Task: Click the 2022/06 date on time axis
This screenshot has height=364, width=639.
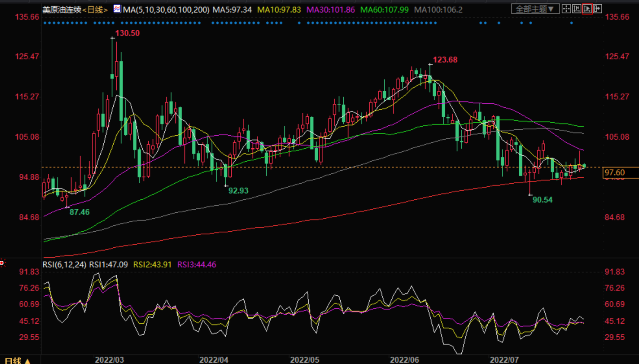Action: coord(404,360)
